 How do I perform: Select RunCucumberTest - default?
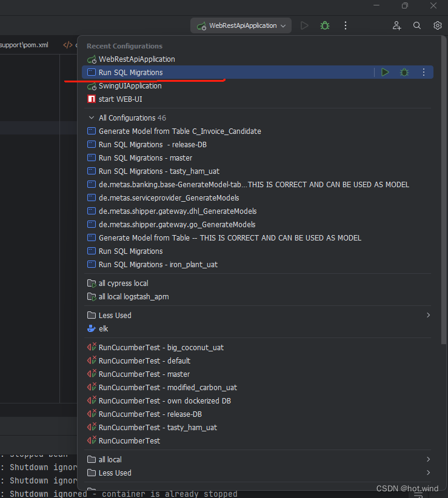[258, 361]
